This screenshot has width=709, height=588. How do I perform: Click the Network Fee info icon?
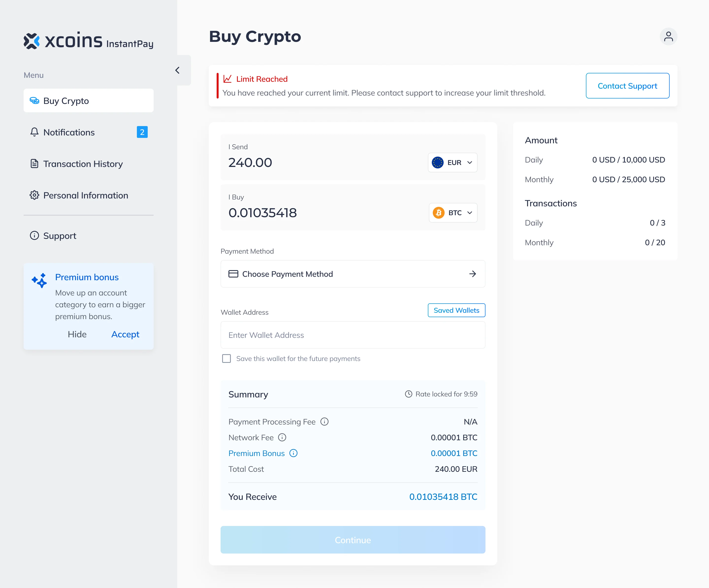click(x=282, y=437)
